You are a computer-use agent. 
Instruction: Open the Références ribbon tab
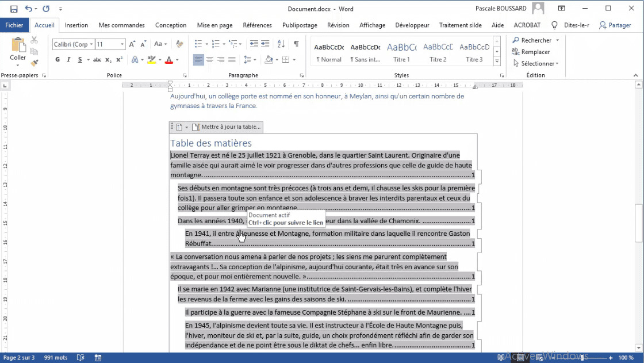click(x=257, y=25)
